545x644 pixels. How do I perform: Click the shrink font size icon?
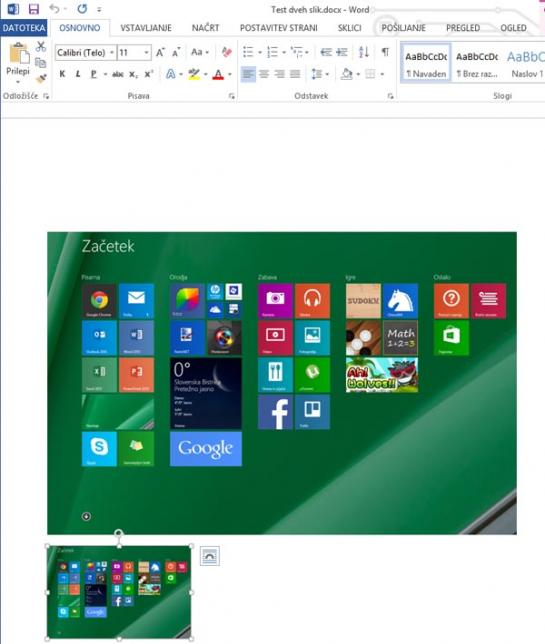tap(176, 52)
